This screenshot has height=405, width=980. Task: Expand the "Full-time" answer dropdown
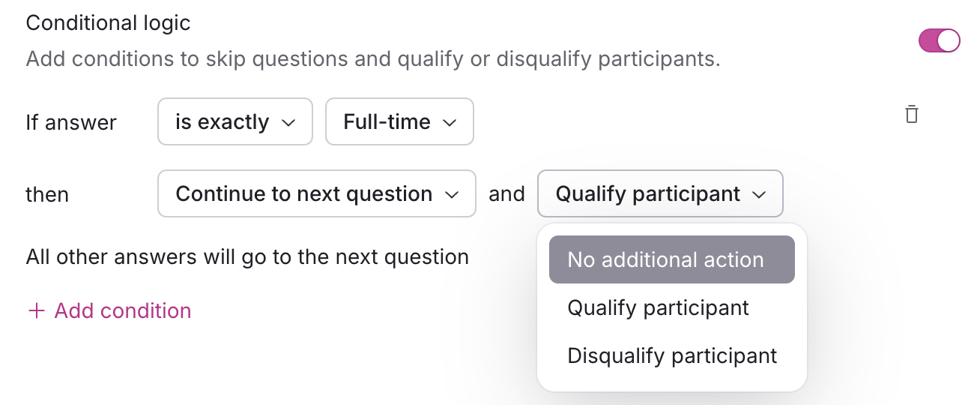point(399,121)
